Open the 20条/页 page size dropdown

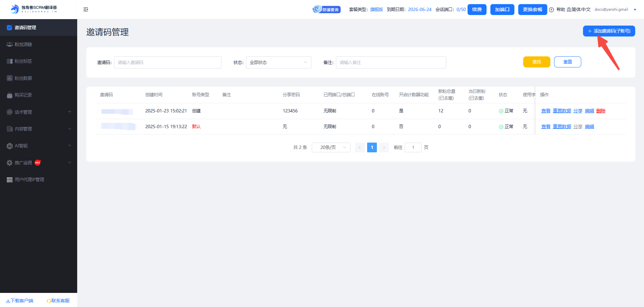click(331, 147)
